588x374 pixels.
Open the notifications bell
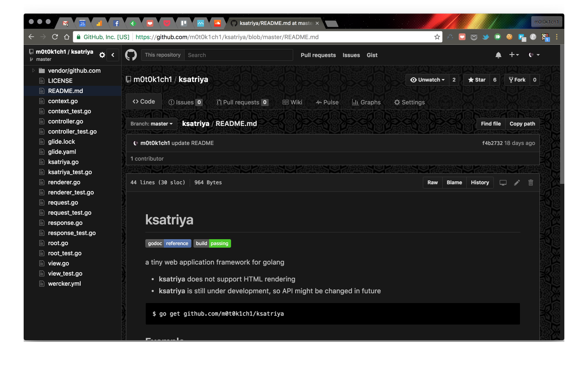(498, 55)
